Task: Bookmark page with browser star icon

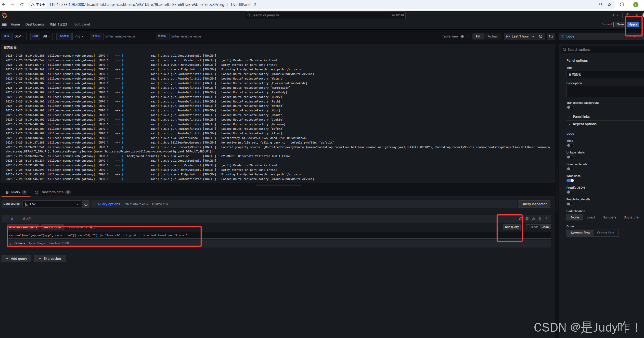Action: (x=609, y=5)
